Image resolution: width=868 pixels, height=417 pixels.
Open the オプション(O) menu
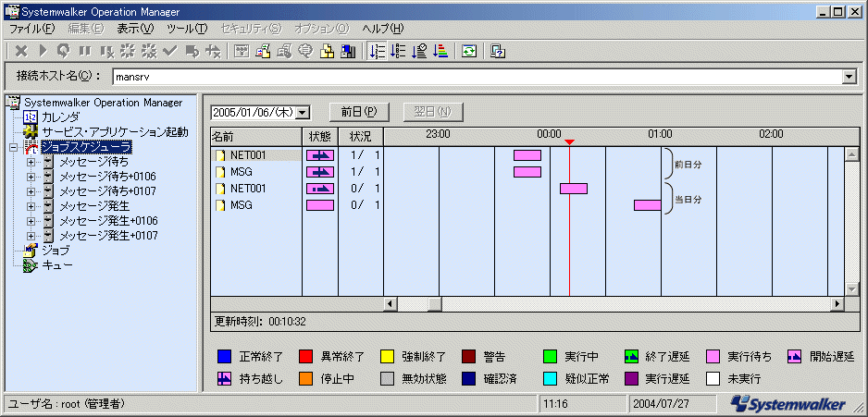coord(322,29)
